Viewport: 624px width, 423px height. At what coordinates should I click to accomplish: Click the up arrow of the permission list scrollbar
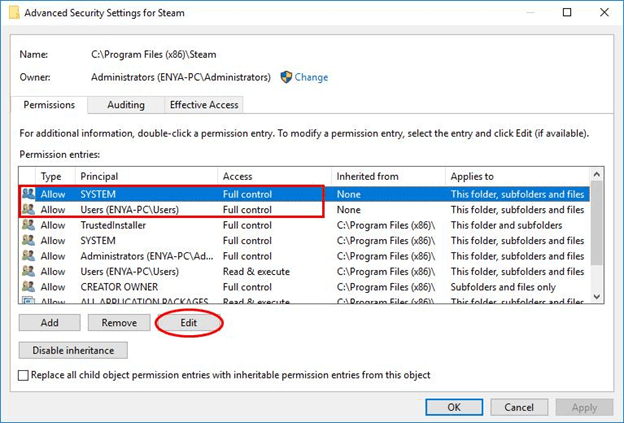point(596,174)
